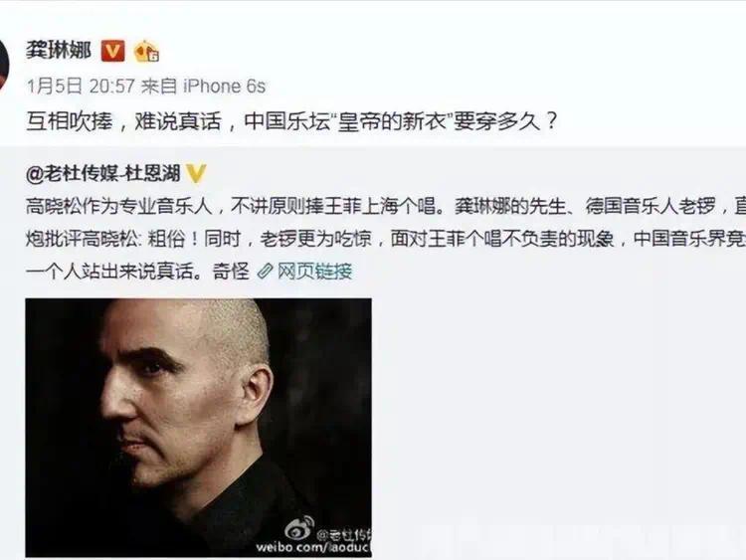Click yellow V badge beside 杜恩湖
Screen dimensions: 746x560
[196, 173]
